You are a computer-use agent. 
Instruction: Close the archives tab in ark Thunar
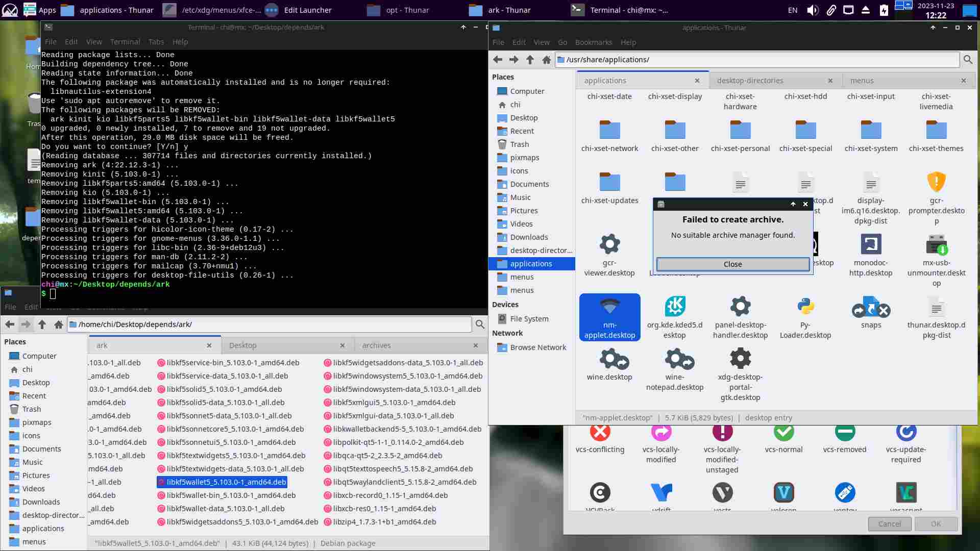[475, 345]
